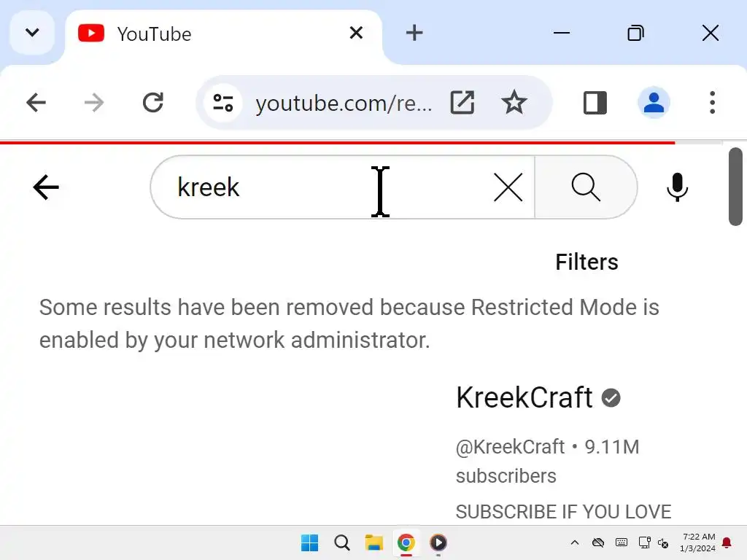Go back using YouTube's back arrow
The image size is (747, 560).
[x=46, y=187]
